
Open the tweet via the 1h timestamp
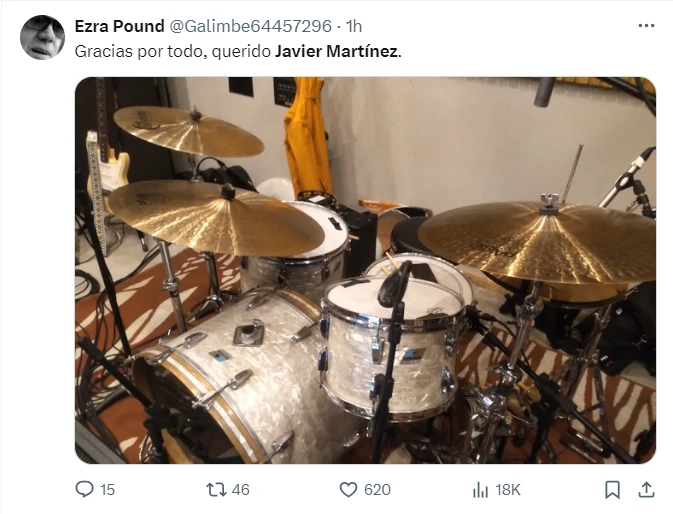[353, 26]
